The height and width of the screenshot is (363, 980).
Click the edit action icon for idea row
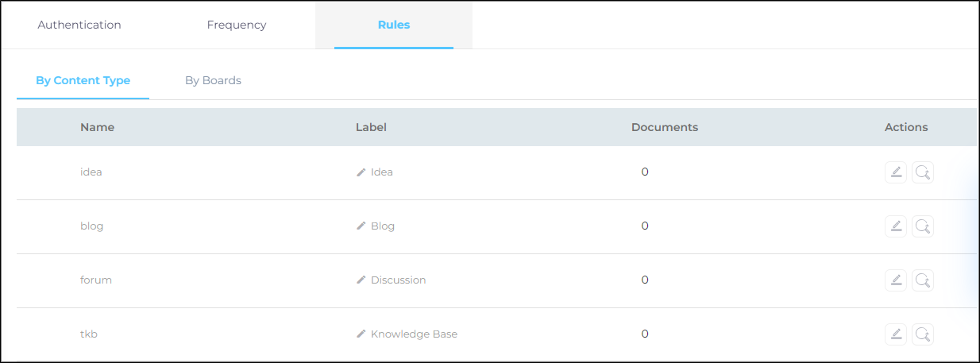click(x=895, y=172)
